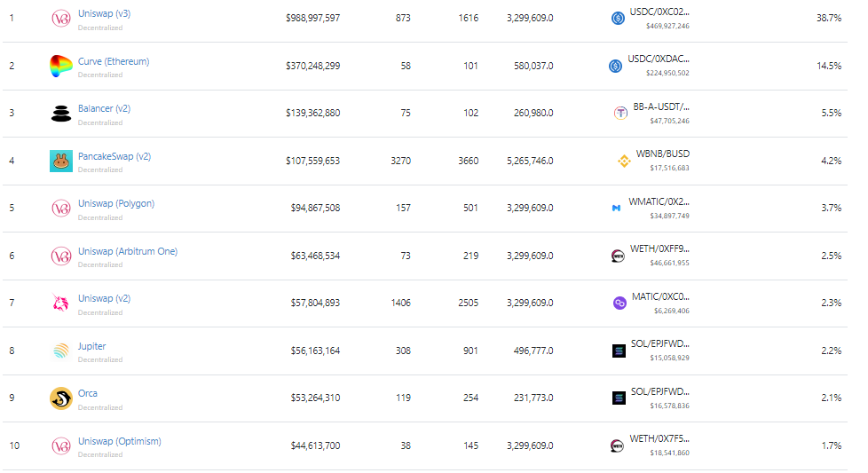Click the $63,468,534 volume value

(x=316, y=256)
